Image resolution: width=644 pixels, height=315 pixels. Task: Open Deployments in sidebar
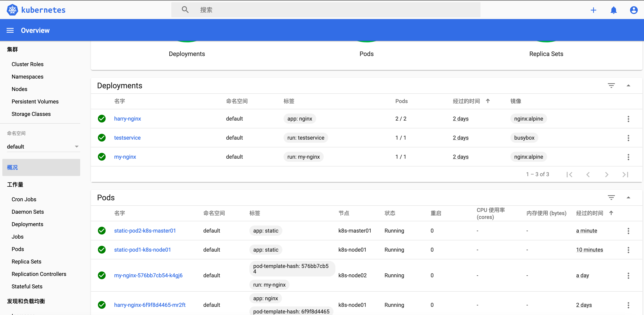click(x=28, y=224)
